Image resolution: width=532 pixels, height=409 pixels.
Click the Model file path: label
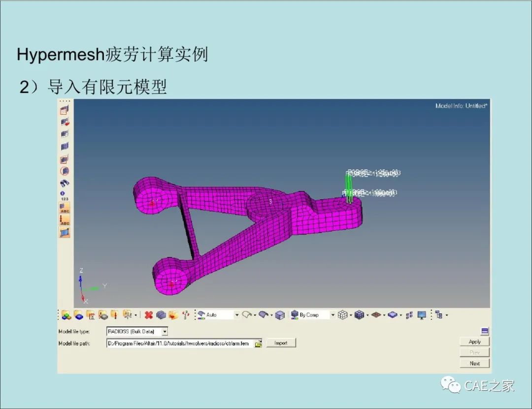(74, 344)
